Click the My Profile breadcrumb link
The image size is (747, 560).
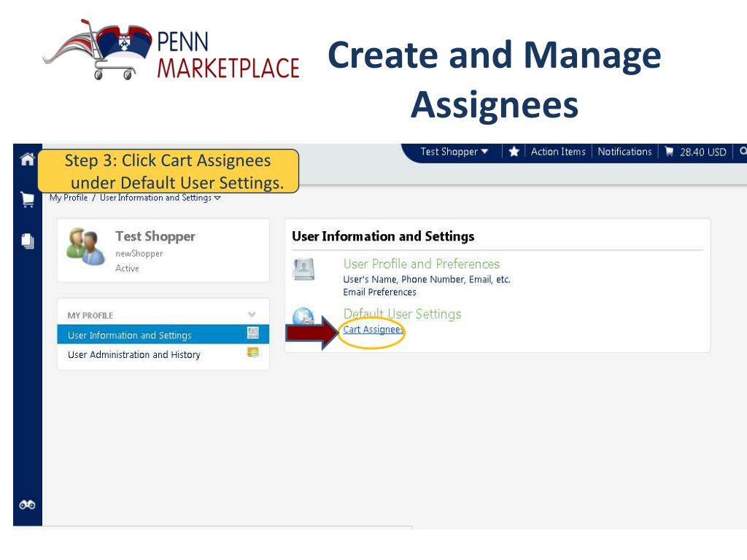[x=69, y=198]
